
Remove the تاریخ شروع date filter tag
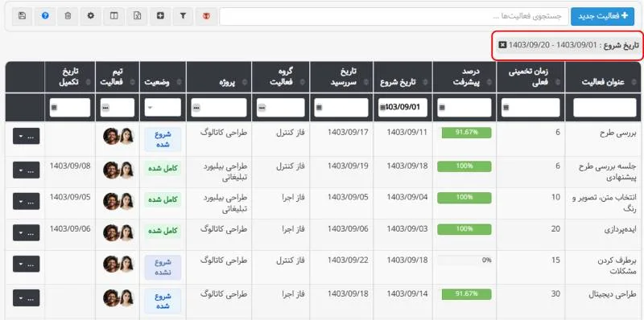click(502, 45)
